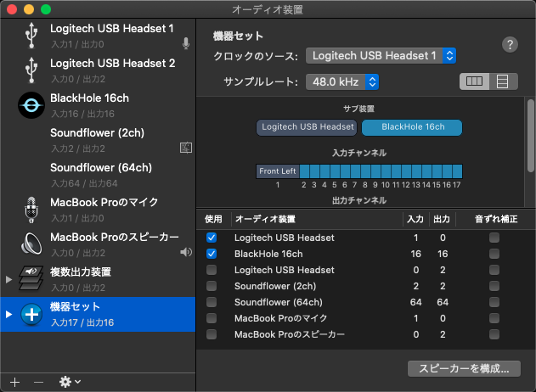Select BlackHole 16ch sub-device tab
Viewport: 536px width, 392px height.
(412, 127)
